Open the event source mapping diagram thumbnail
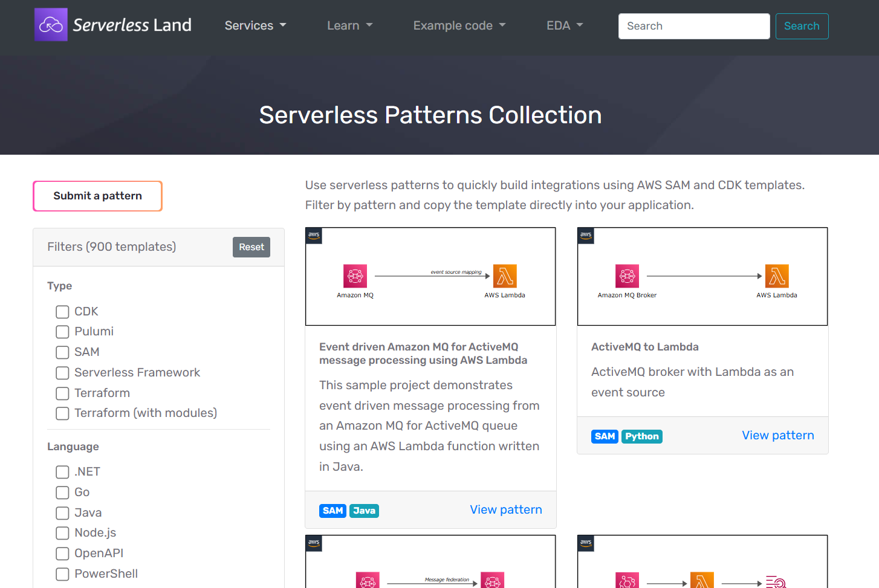 (430, 276)
